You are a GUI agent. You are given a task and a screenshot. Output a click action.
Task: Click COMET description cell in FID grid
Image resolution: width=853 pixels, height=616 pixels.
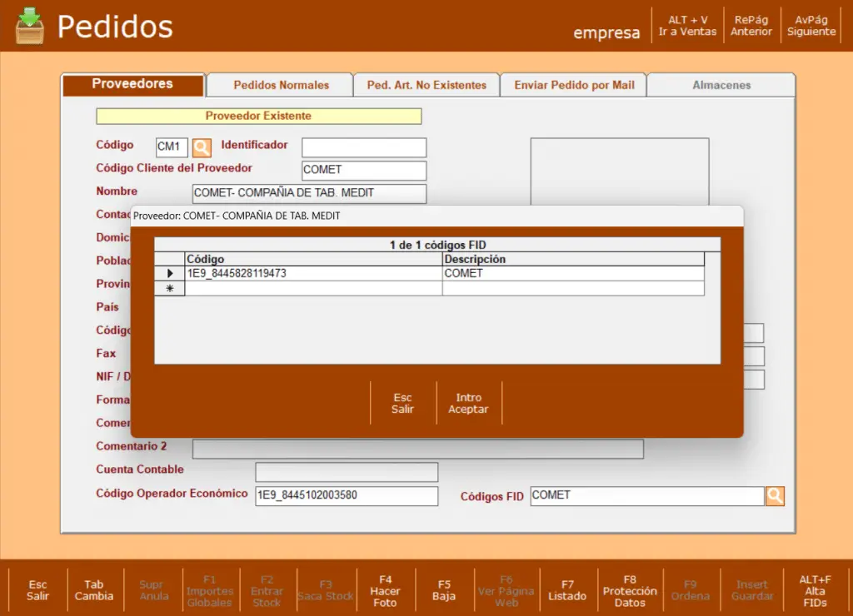point(573,274)
